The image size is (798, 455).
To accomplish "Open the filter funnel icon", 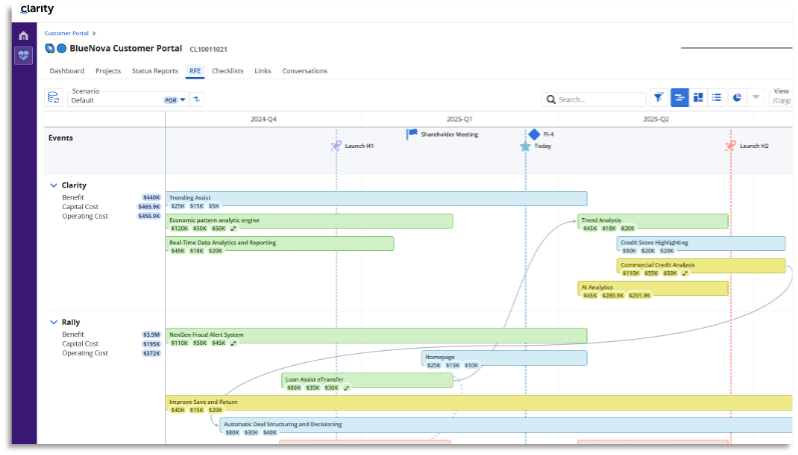I will [658, 97].
